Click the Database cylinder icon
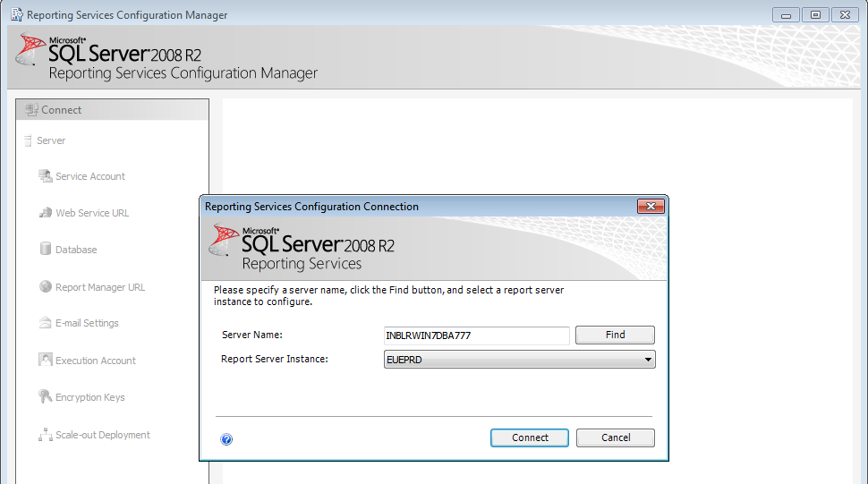 point(46,249)
